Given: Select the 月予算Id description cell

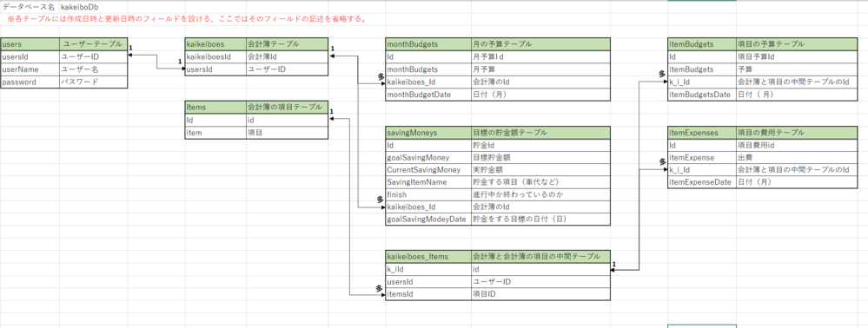Looking at the screenshot, I should pyautogui.click(x=540, y=56).
